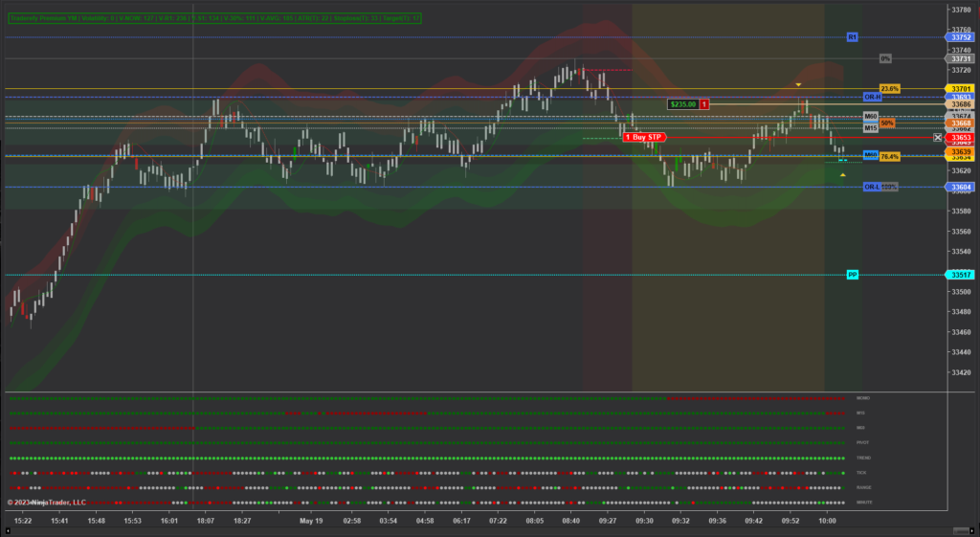Click the yellow 33701 price axis marker

pos(961,88)
